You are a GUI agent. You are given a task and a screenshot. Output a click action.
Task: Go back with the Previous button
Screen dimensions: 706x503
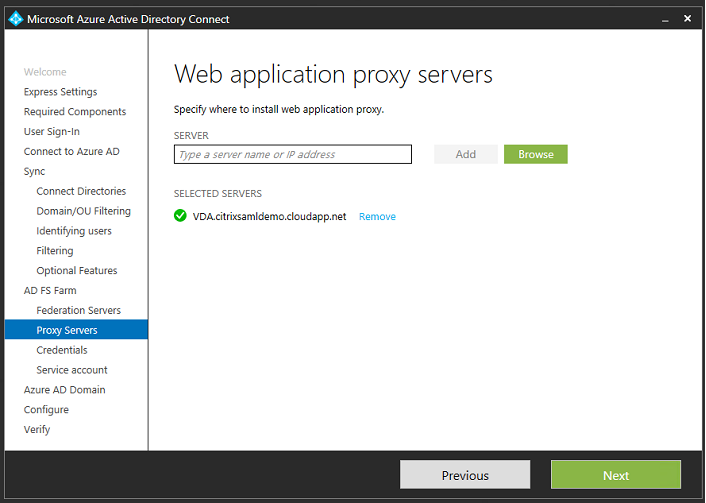tap(465, 475)
